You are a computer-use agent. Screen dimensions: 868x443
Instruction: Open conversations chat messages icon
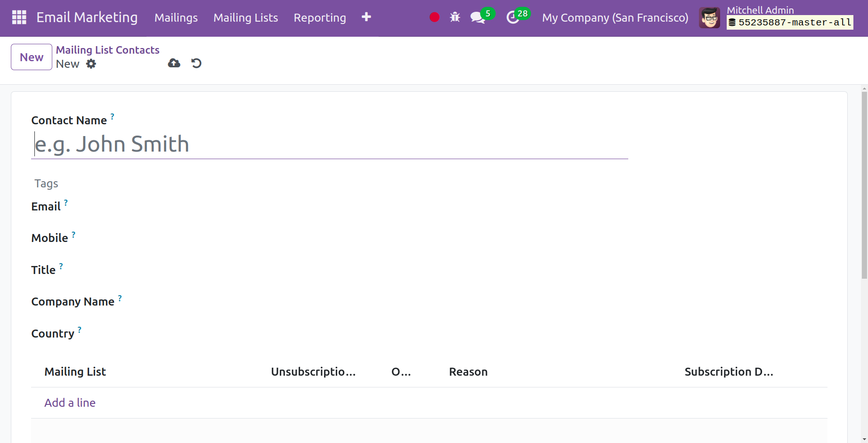[x=478, y=17]
